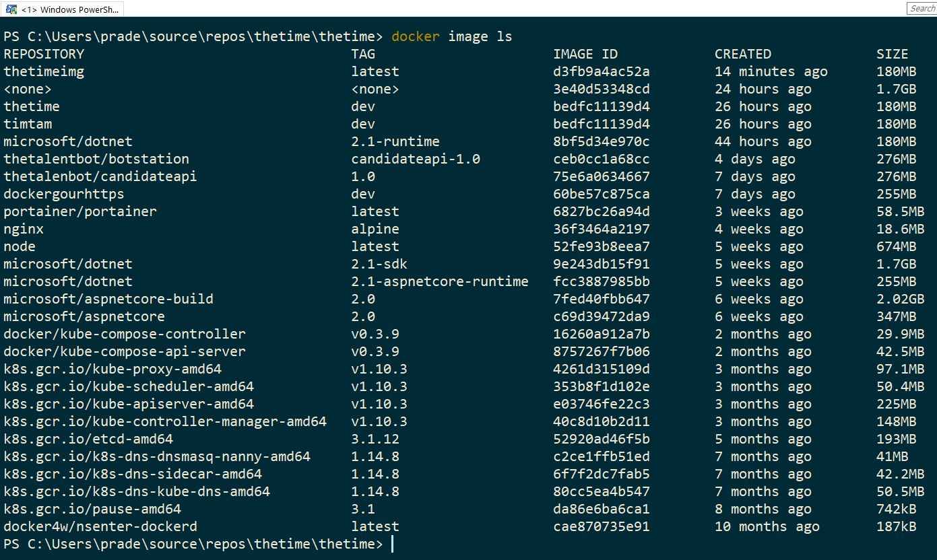Click image ID cae870735e91
Image resolution: width=937 pixels, height=560 pixels.
(x=602, y=526)
